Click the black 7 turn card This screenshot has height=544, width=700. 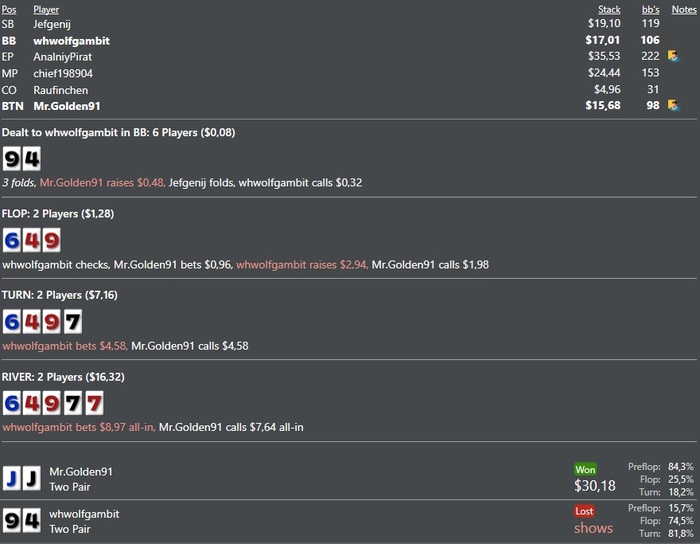(73, 322)
